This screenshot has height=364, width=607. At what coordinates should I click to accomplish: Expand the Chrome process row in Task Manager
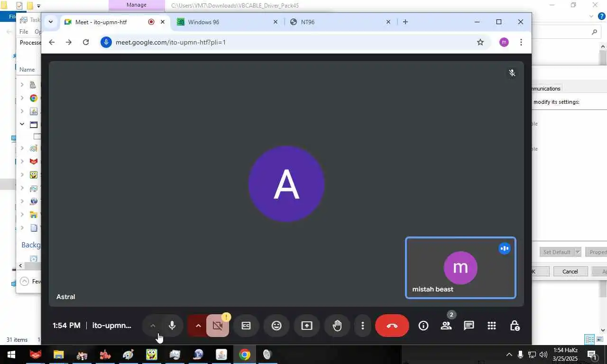22,98
